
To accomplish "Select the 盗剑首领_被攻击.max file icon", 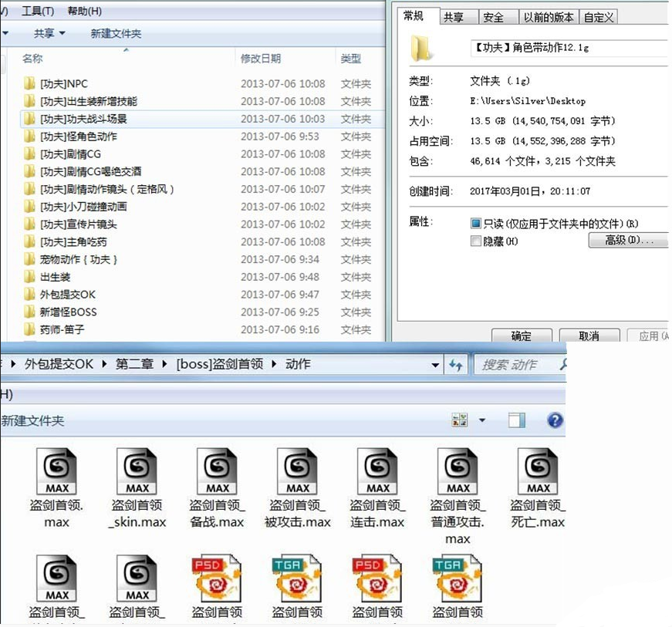I will coord(298,471).
